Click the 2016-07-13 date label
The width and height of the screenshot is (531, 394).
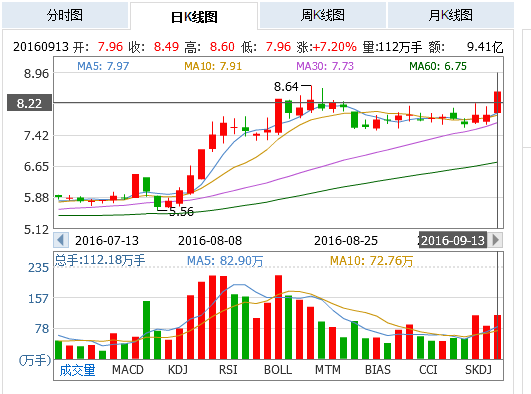pos(107,241)
